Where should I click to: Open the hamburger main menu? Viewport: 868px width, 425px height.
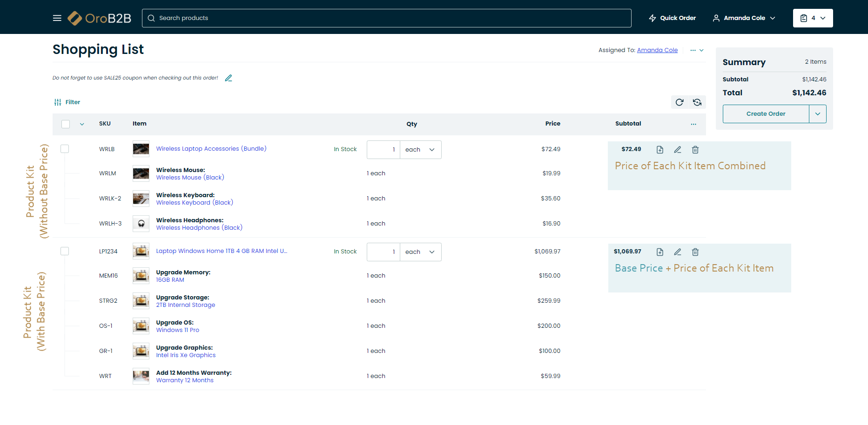[x=57, y=18]
